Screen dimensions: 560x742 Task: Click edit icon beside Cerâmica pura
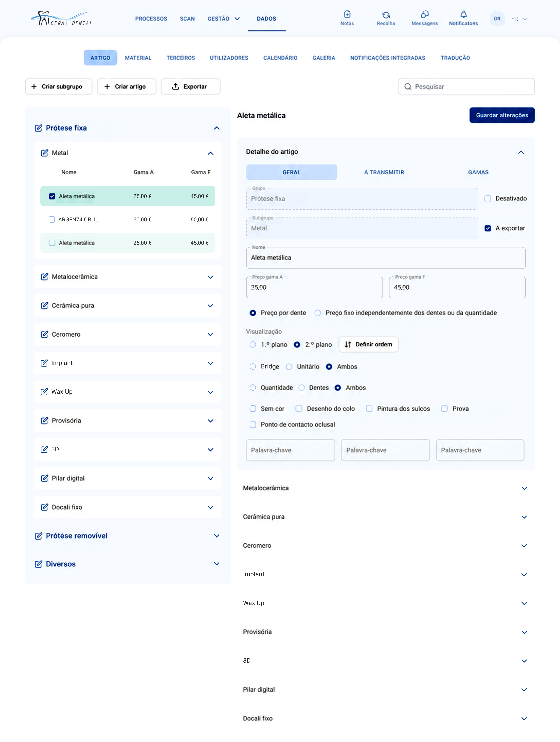click(44, 306)
